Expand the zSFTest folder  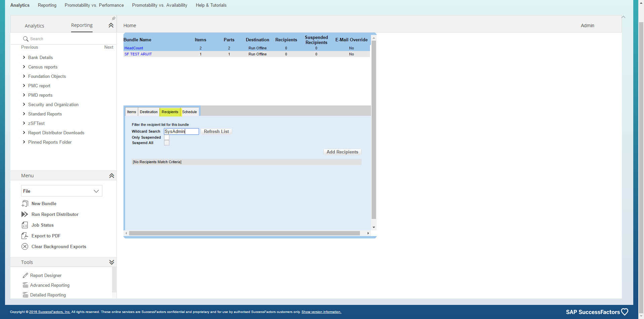[24, 123]
